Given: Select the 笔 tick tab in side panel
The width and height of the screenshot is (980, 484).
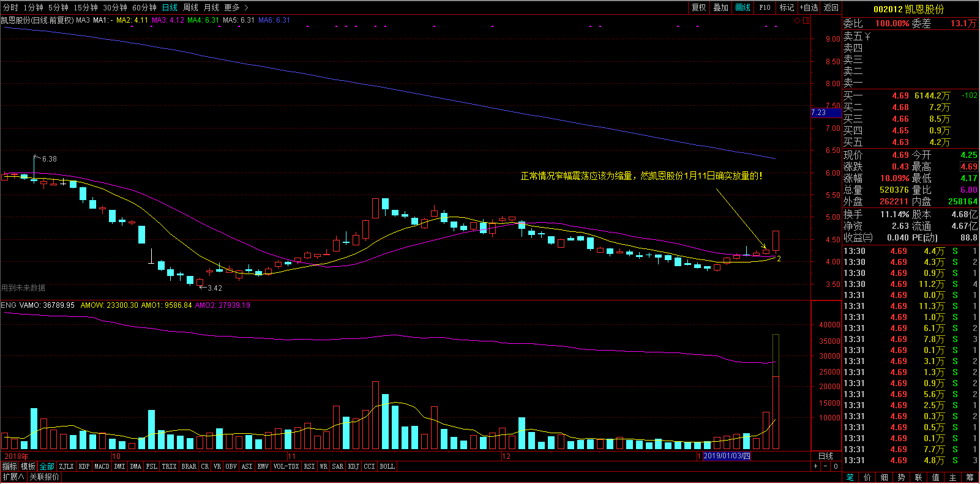Looking at the screenshot, I should [850, 477].
